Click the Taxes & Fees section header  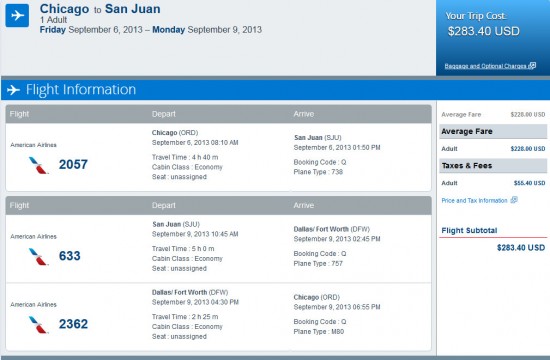click(x=493, y=166)
